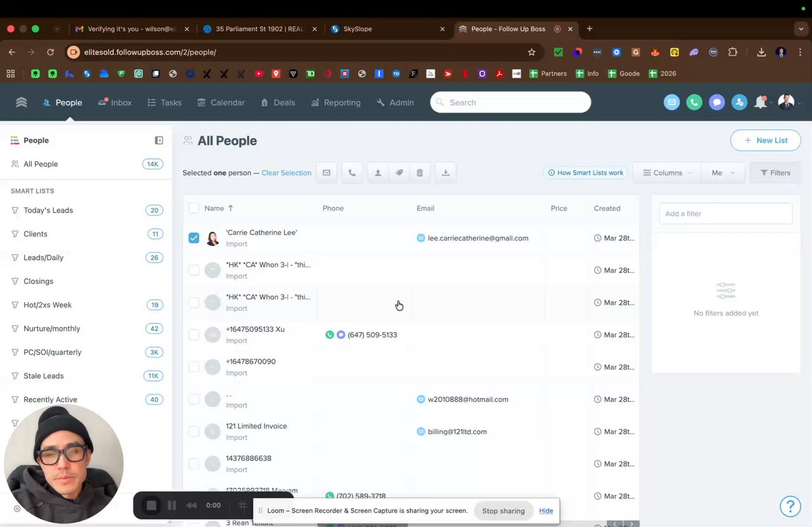Open Chrome downloads icon
This screenshot has width=812, height=527.
[761, 52]
